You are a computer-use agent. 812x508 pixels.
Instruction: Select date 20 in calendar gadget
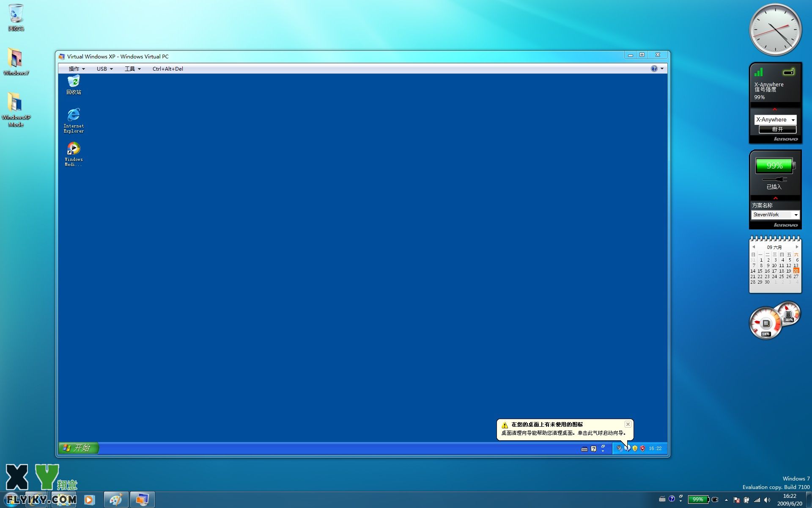[796, 271]
